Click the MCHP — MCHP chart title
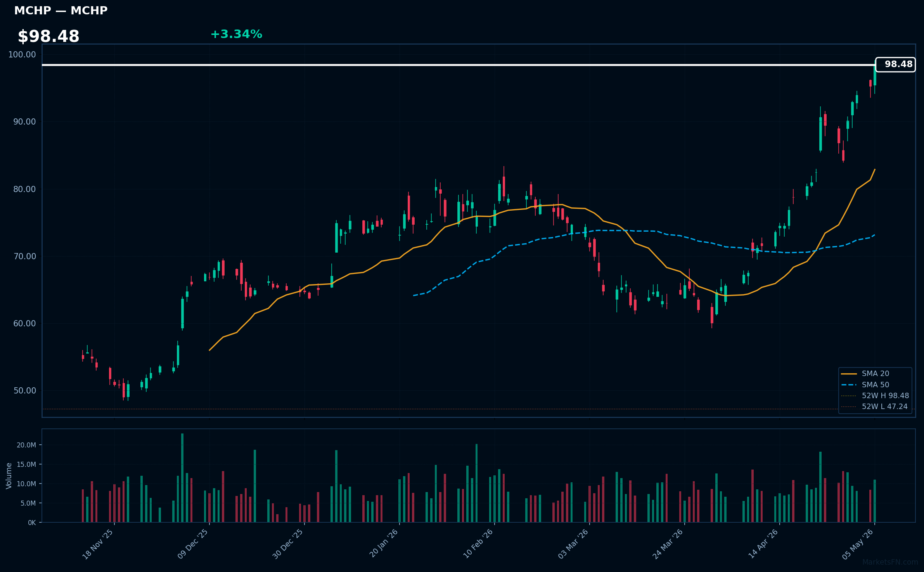The height and width of the screenshot is (572, 924). [61, 10]
